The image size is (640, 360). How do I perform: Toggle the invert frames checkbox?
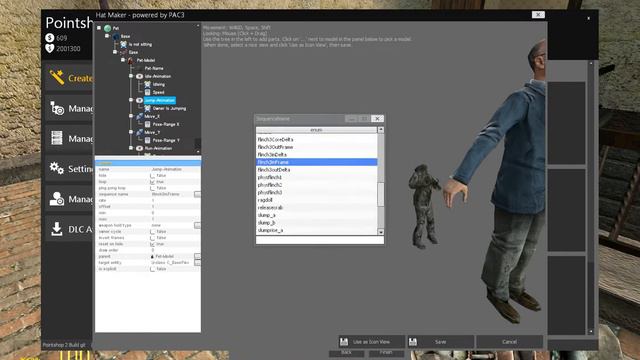click(152, 238)
